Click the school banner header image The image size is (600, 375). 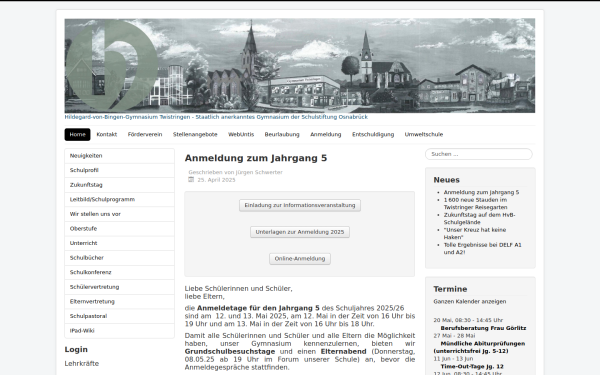point(300,65)
